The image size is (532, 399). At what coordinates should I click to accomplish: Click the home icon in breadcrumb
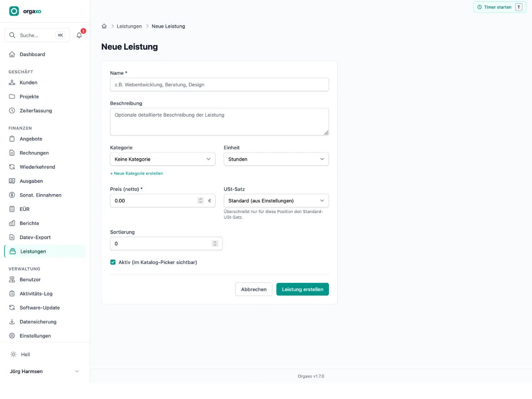pos(104,26)
